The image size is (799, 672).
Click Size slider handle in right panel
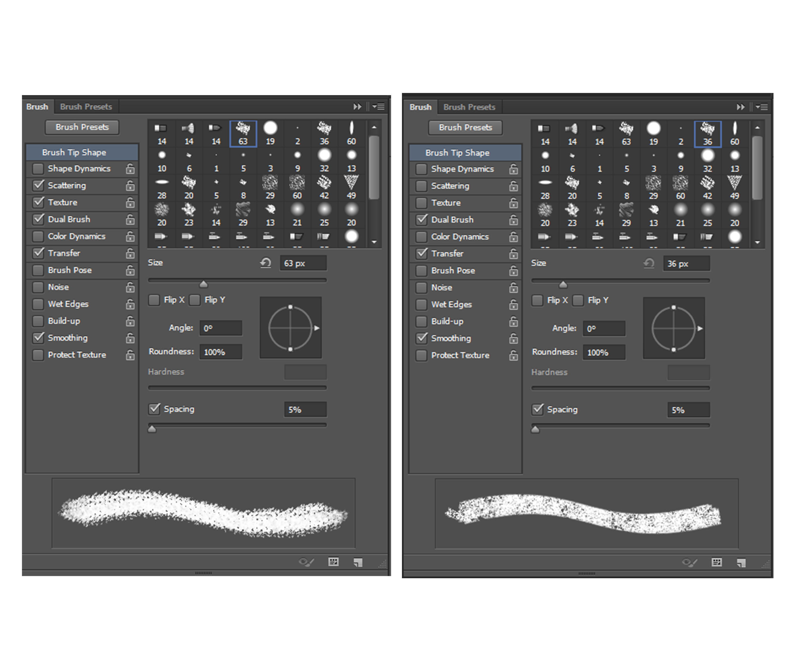tap(563, 285)
